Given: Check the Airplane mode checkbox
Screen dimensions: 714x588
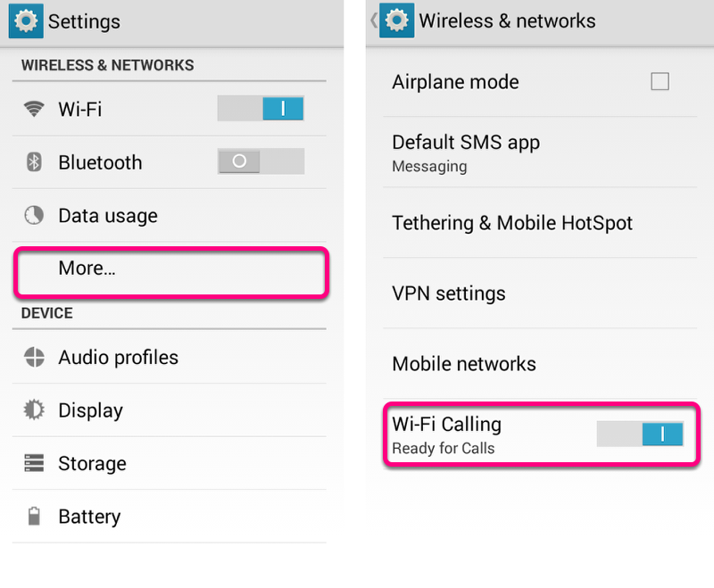Looking at the screenshot, I should click(x=660, y=82).
